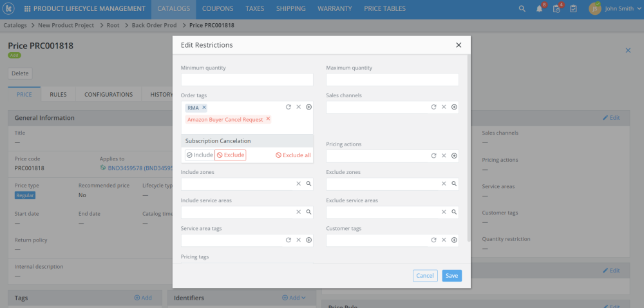644x308 pixels.
Task: Save the restrictions
Action: (x=451, y=276)
